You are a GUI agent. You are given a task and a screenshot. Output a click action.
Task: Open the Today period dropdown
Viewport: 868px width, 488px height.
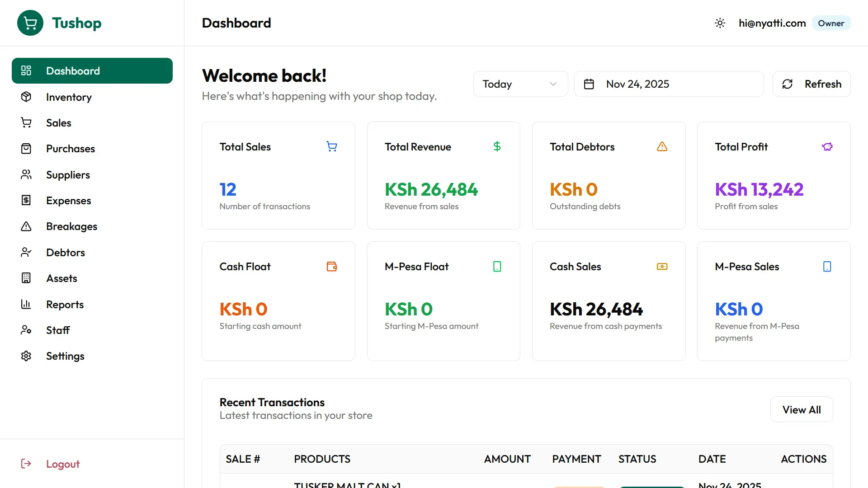(x=520, y=84)
